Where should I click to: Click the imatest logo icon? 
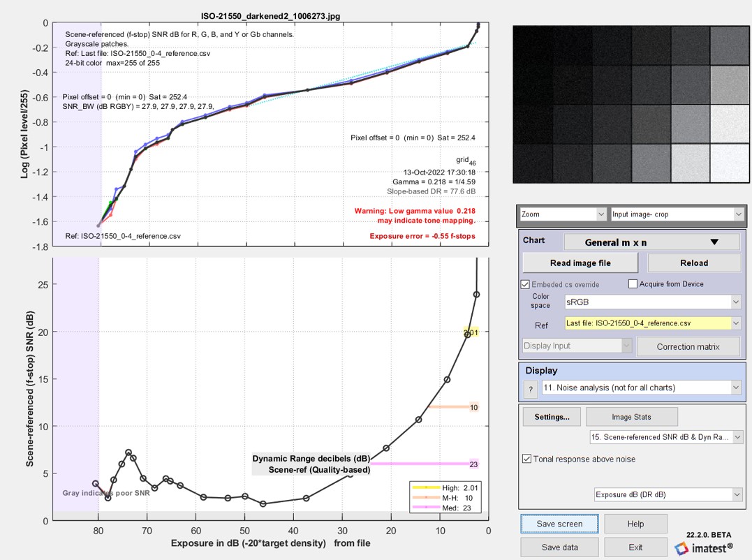(x=681, y=548)
